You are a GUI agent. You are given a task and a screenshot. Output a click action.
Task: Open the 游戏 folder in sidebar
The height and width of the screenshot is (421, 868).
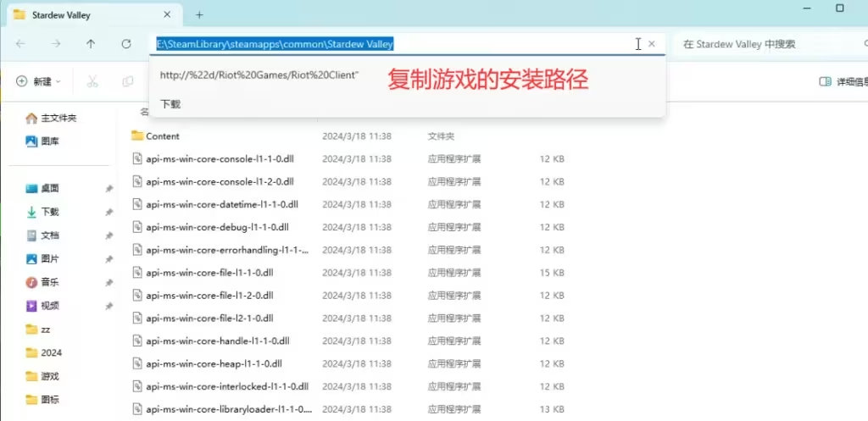click(x=42, y=376)
